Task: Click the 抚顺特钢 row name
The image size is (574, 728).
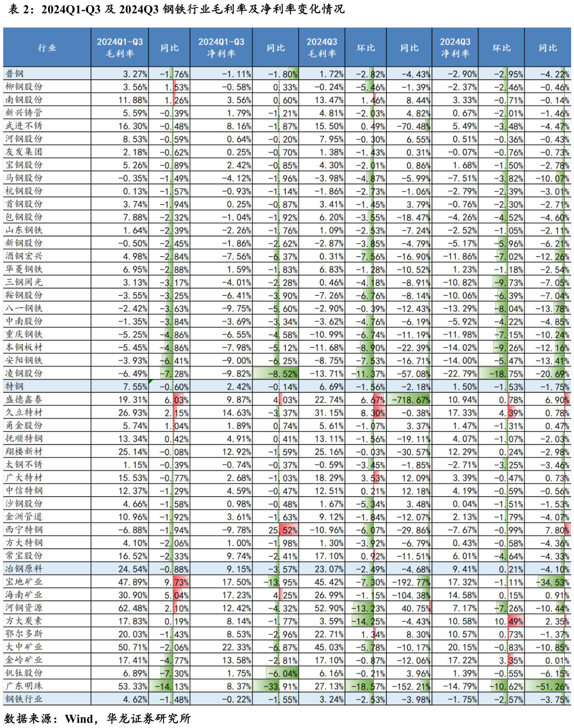Action: pos(24,438)
